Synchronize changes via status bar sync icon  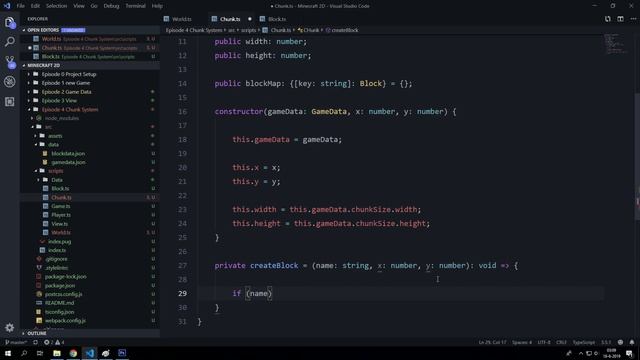[36, 342]
